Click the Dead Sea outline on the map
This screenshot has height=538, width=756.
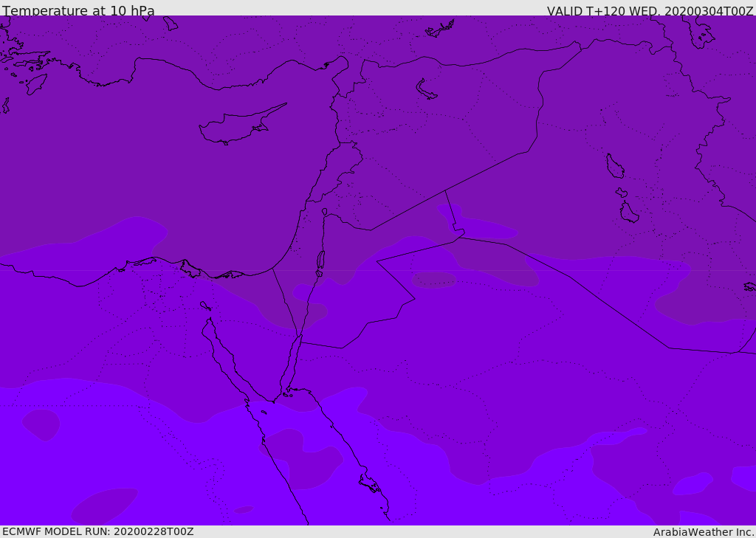[x=320, y=261]
